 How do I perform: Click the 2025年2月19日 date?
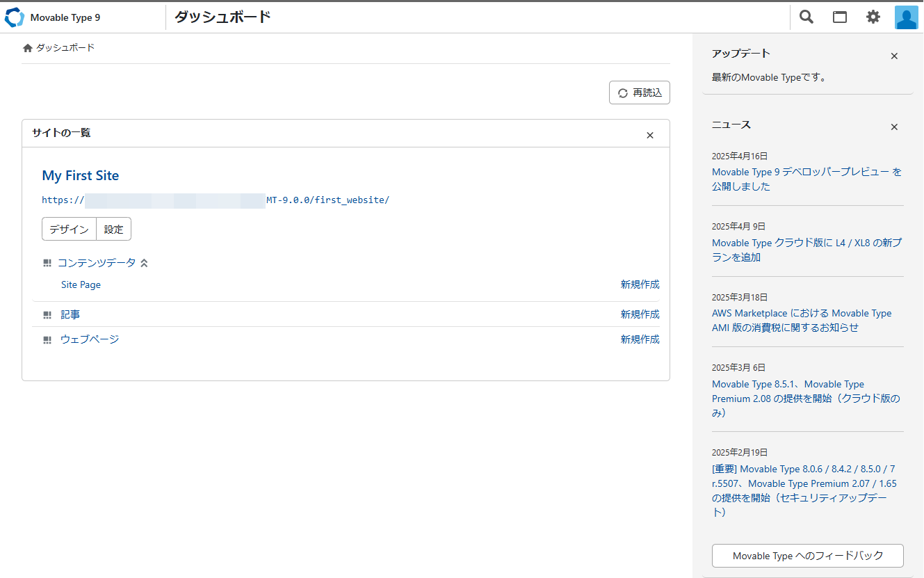(740, 452)
